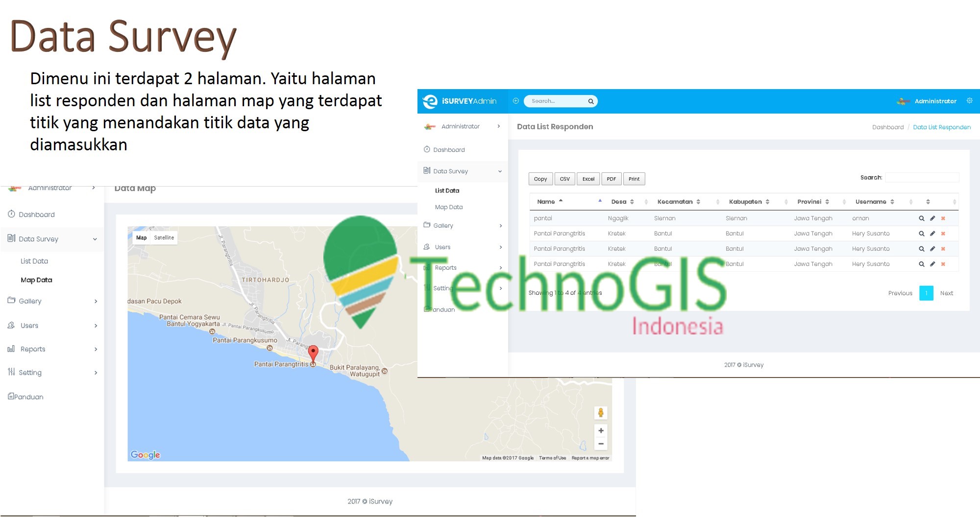Sort table by Provinsi column

coord(809,202)
